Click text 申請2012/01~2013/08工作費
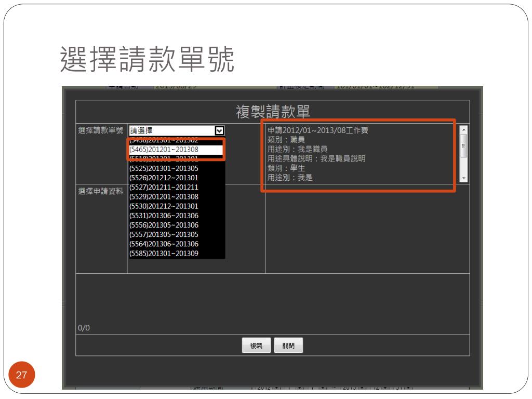This screenshot has height=399, width=532. click(x=318, y=130)
